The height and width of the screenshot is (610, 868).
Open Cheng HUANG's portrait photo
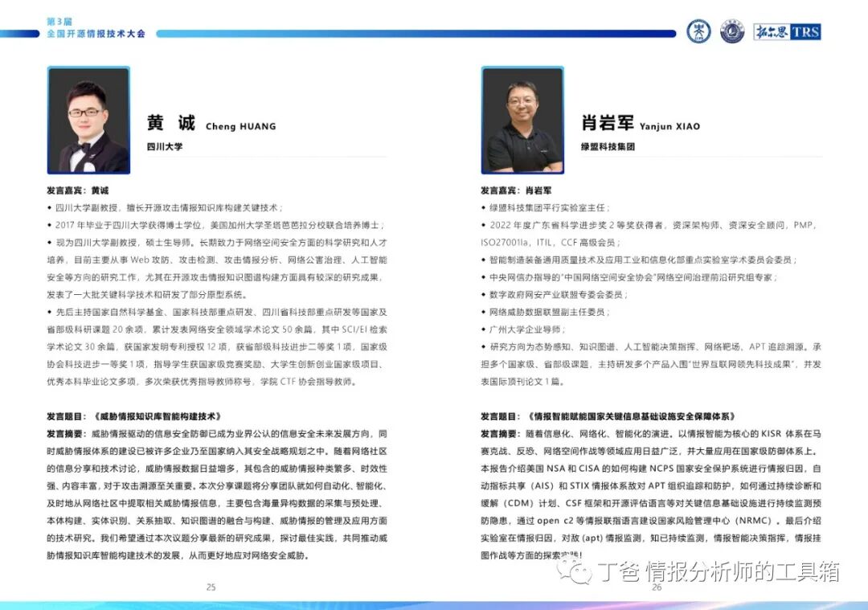[x=88, y=120]
